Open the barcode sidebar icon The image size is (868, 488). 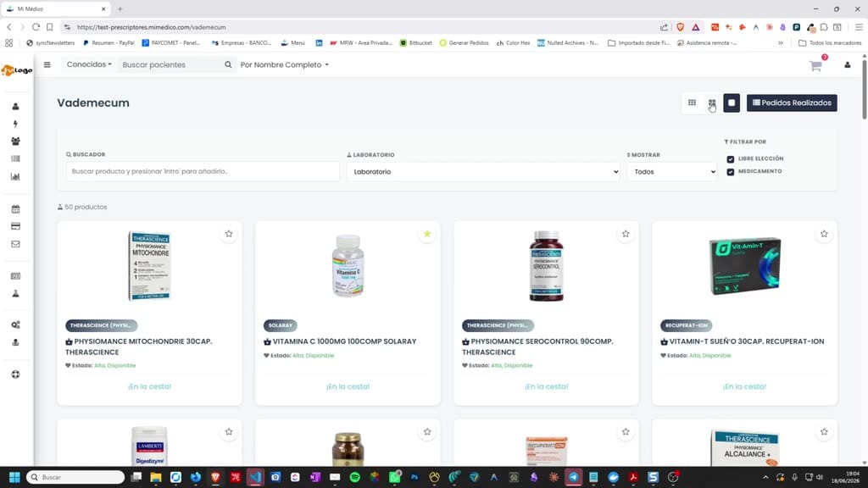(15, 158)
